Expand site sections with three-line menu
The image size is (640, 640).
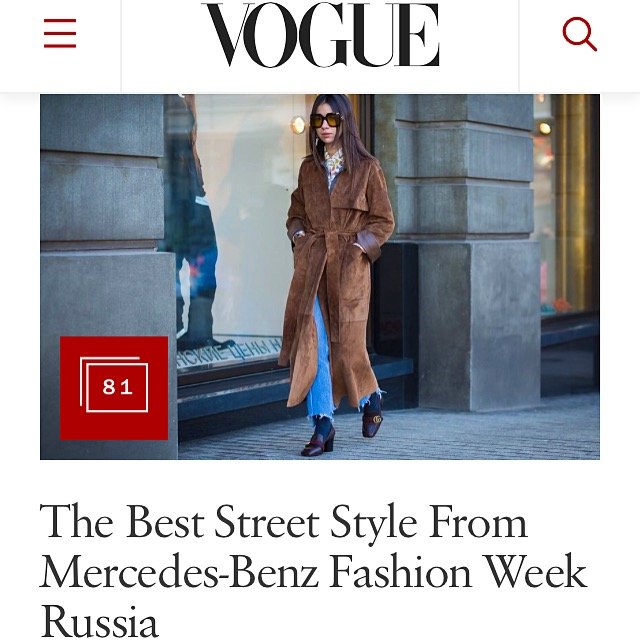coord(60,33)
